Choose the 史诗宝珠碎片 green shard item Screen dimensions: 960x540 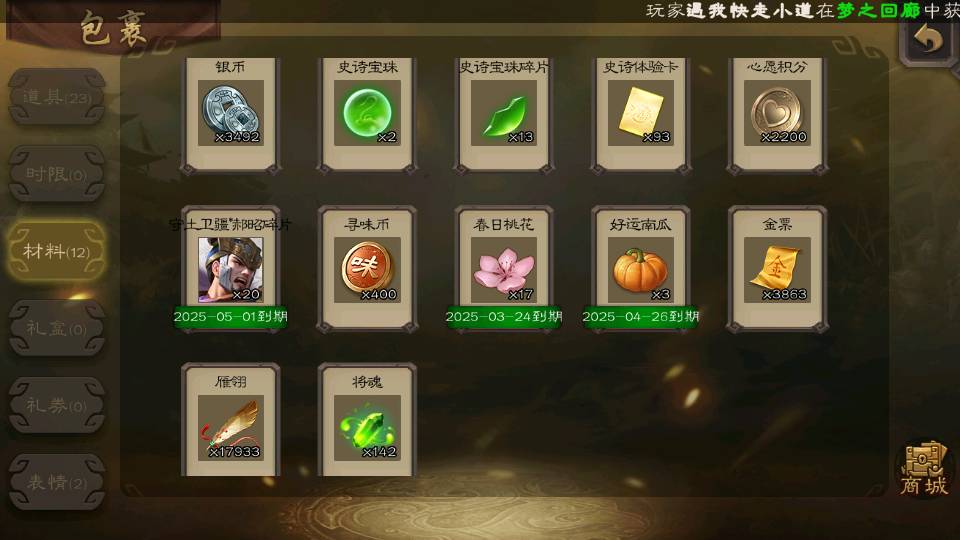coord(504,114)
